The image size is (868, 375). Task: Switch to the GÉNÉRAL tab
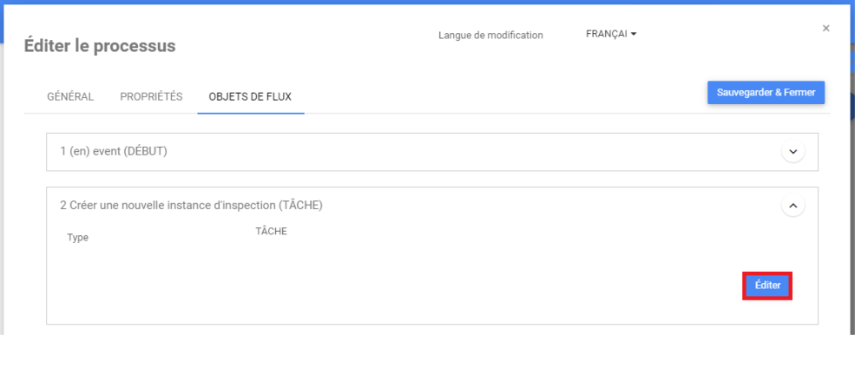click(x=69, y=96)
